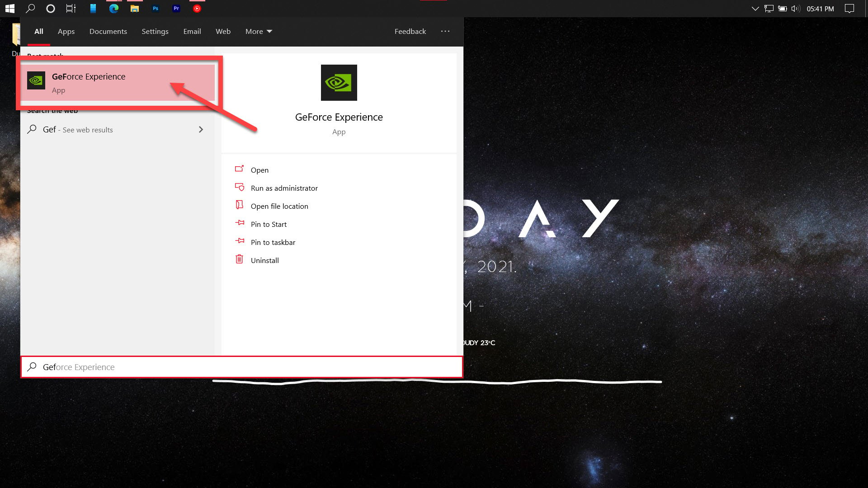Image resolution: width=868 pixels, height=488 pixels.
Task: Toggle system tray battery icon
Action: pos(783,8)
